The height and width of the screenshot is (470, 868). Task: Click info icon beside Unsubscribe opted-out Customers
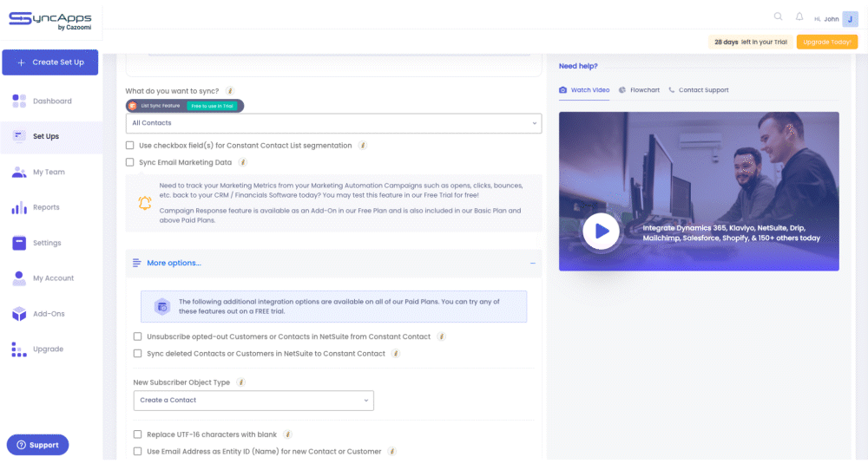(x=441, y=336)
